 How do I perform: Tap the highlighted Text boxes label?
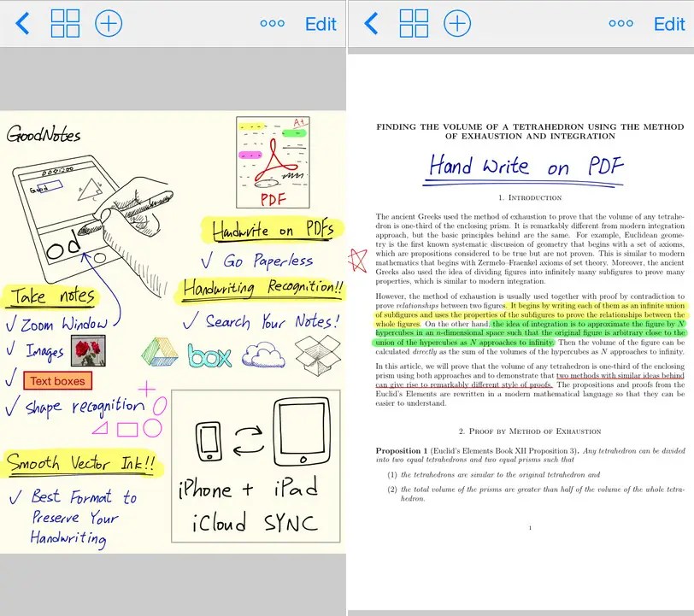pos(57,381)
